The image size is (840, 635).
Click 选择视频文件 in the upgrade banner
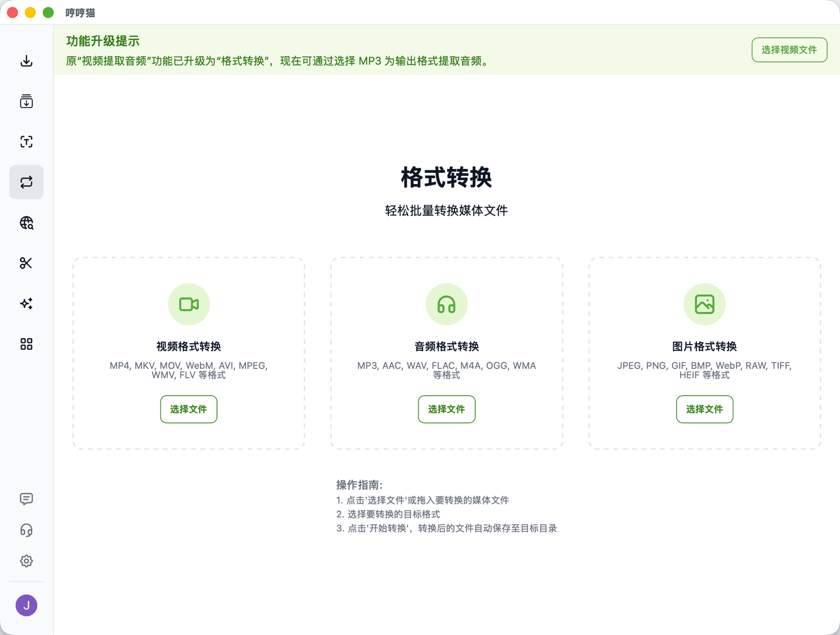pyautogui.click(x=789, y=49)
